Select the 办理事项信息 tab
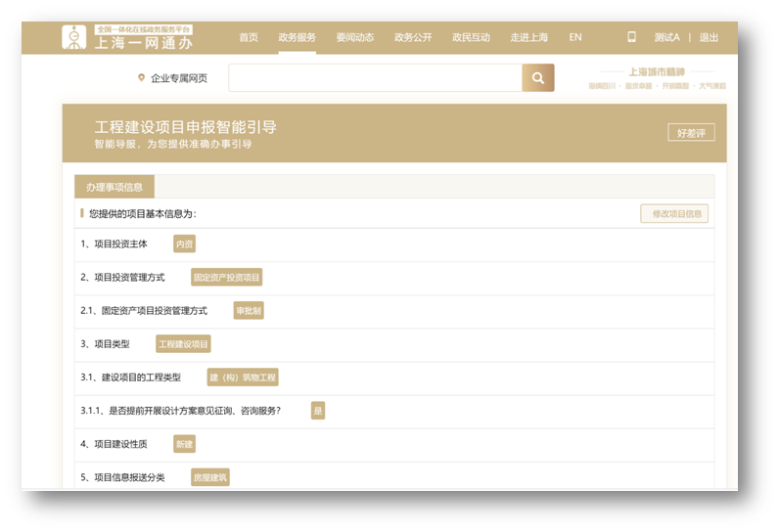Screen dimensions: 779x532 click(115, 187)
